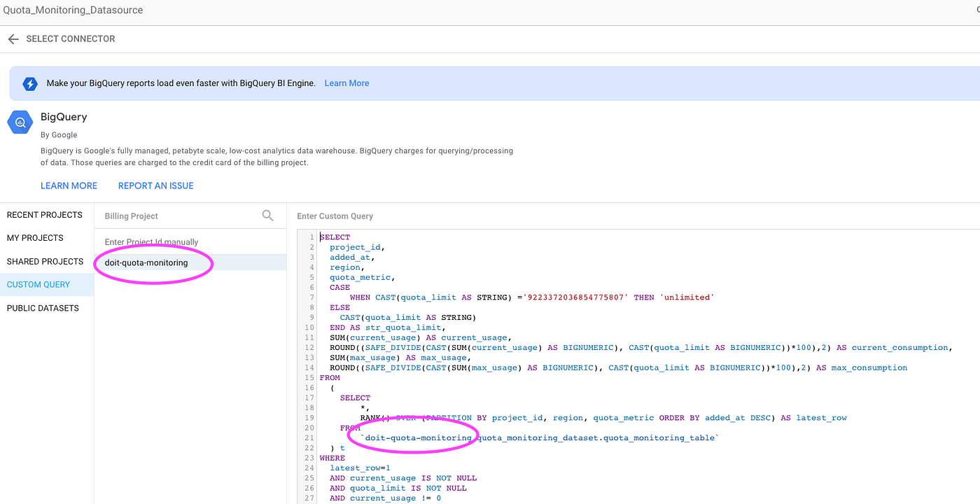Click the CASE keyword on line 6
The width and height of the screenshot is (980, 504).
click(x=339, y=287)
